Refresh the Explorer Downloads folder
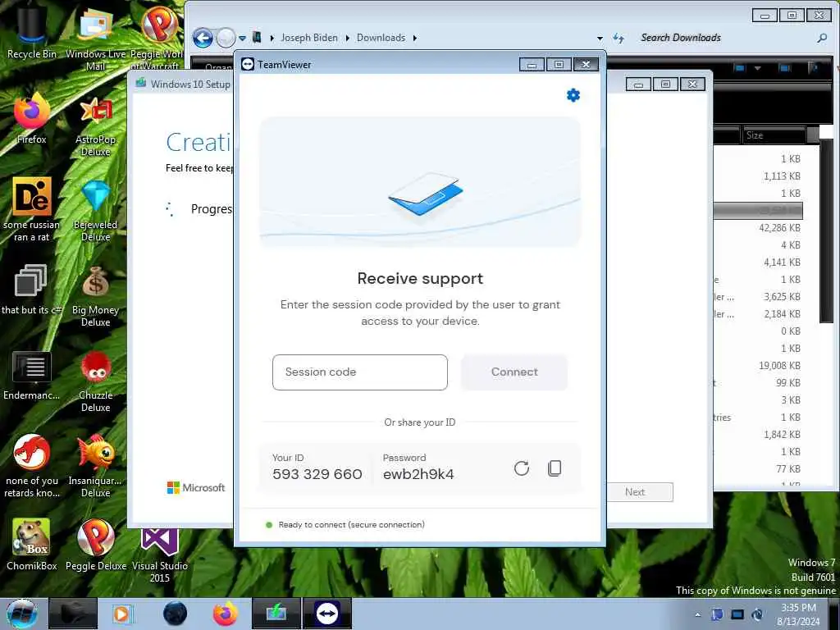The width and height of the screenshot is (840, 630). [x=619, y=38]
